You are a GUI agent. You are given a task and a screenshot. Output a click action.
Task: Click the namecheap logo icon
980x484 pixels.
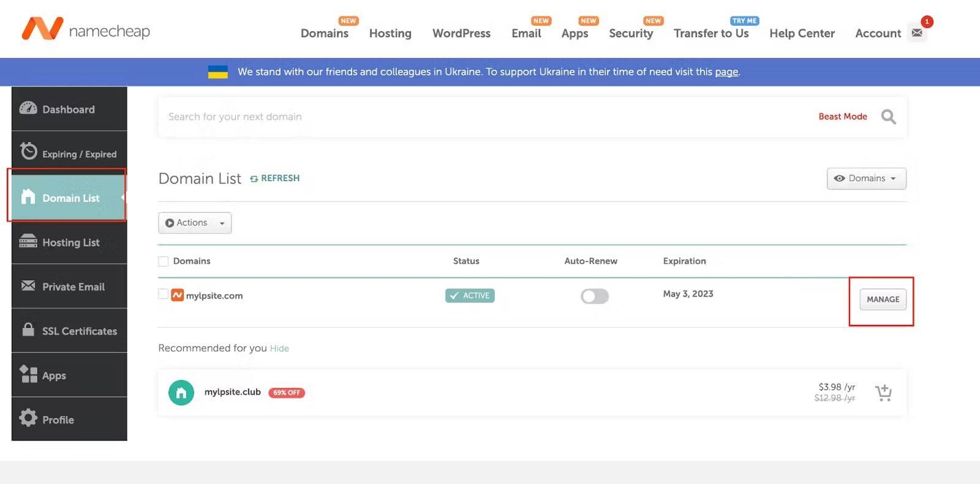pos(42,29)
